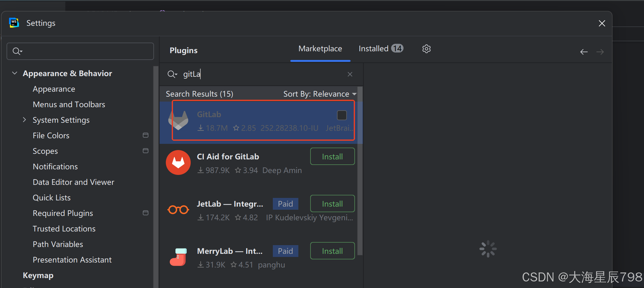Close the Settings dialog
The image size is (644, 288).
(x=602, y=23)
